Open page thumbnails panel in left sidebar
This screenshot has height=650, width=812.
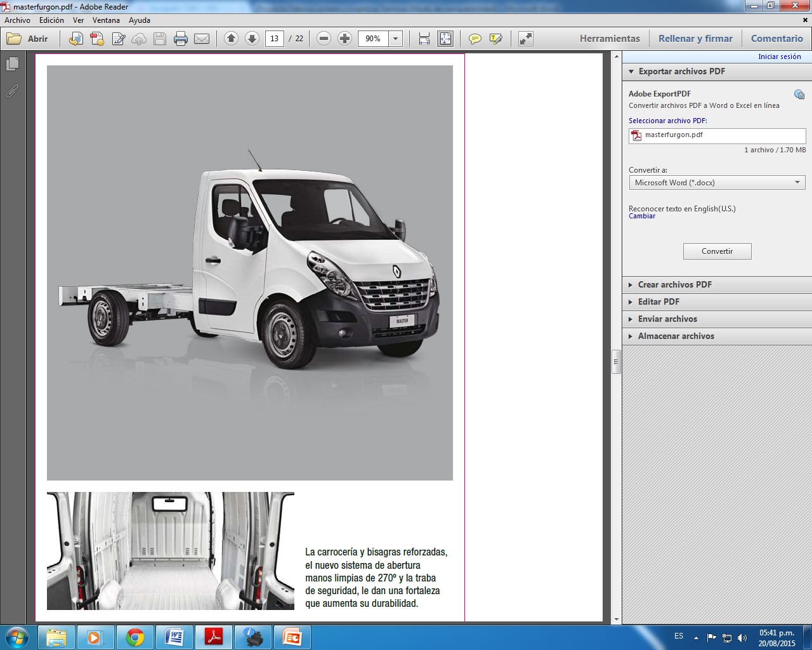pos(12,64)
